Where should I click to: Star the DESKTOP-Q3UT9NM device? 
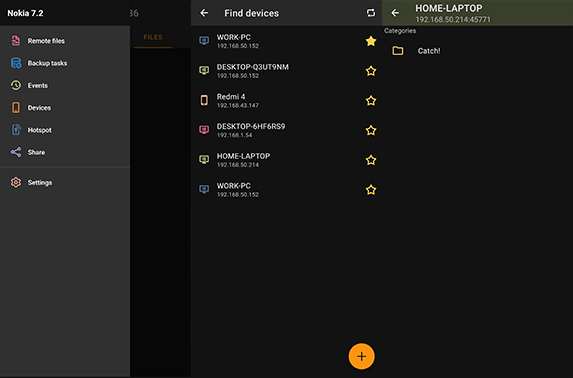point(371,71)
